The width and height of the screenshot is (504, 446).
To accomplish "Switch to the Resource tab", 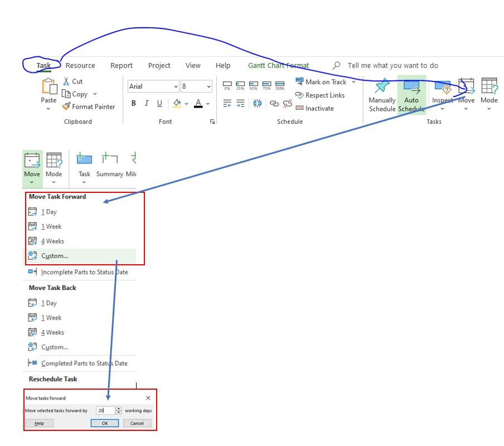I will [80, 66].
